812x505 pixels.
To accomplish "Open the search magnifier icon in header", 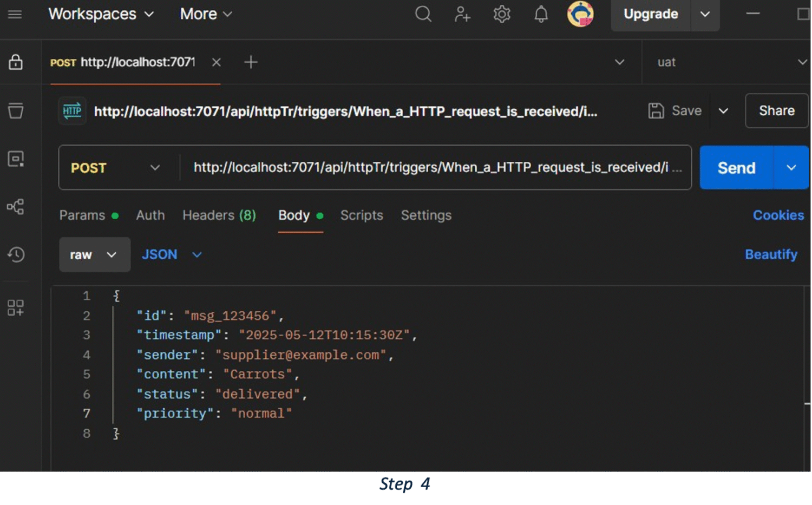I will tap(423, 14).
